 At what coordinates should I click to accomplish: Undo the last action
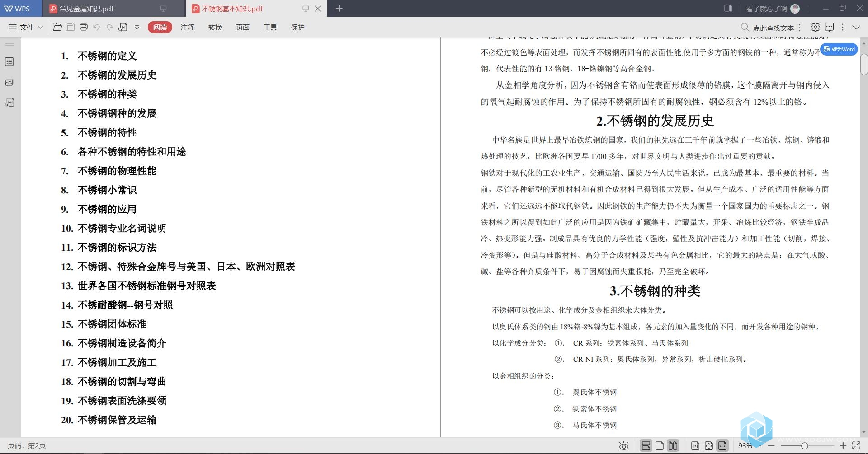point(96,27)
